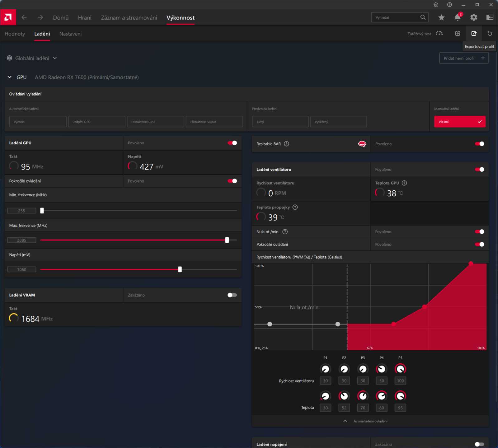Open settings gear icon
498x448 pixels.
coord(474,17)
